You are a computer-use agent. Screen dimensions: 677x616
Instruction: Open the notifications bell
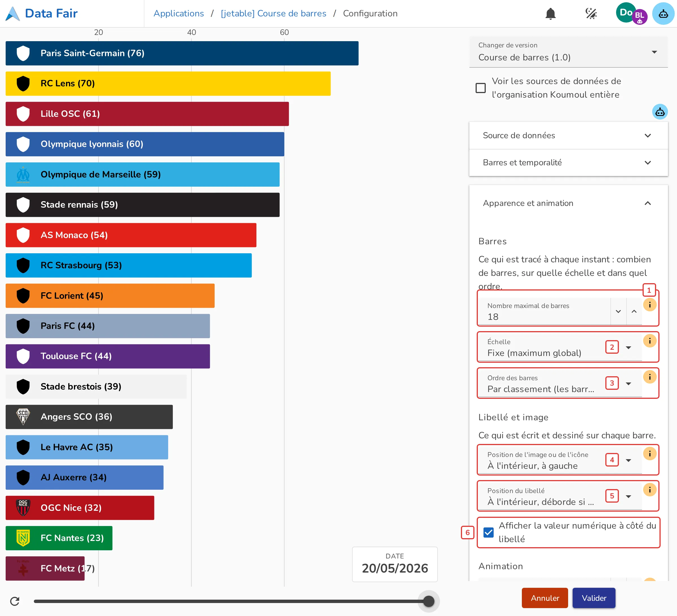click(x=550, y=14)
